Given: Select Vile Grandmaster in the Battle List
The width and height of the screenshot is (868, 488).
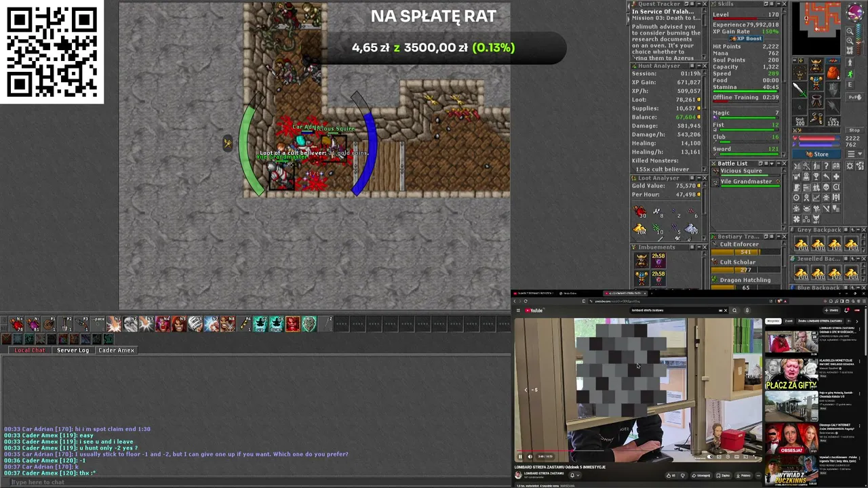Looking at the screenshot, I should [x=746, y=182].
